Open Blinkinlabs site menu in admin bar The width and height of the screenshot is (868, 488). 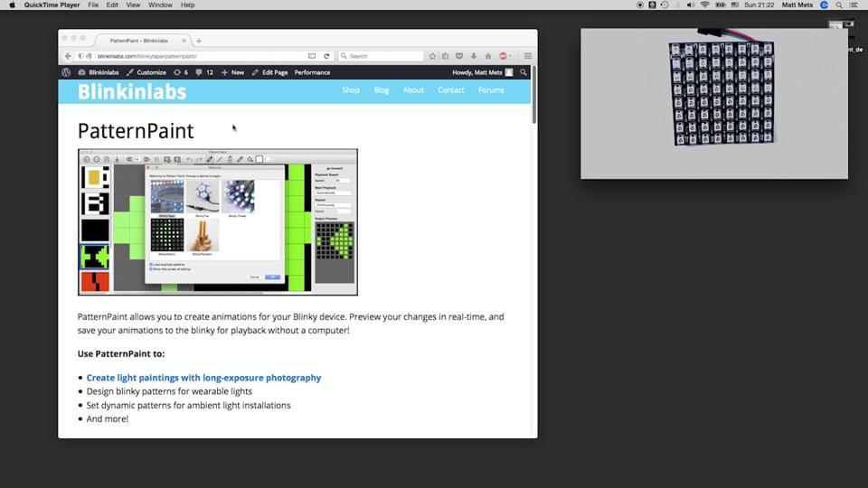pos(99,72)
